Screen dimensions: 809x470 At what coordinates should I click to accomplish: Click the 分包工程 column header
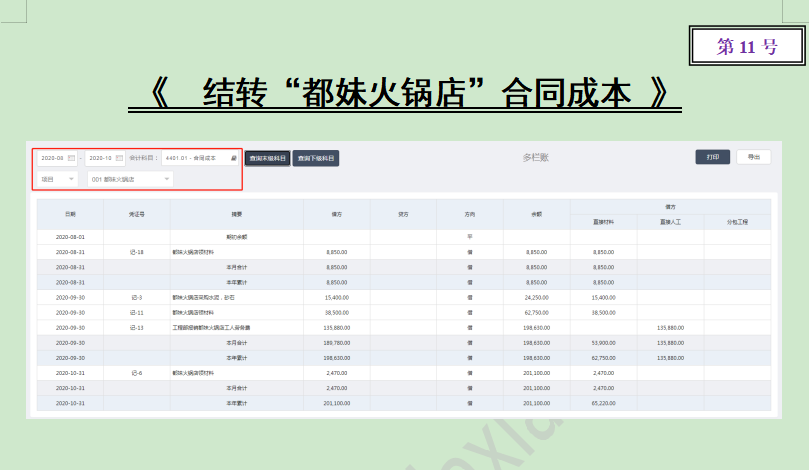click(737, 222)
